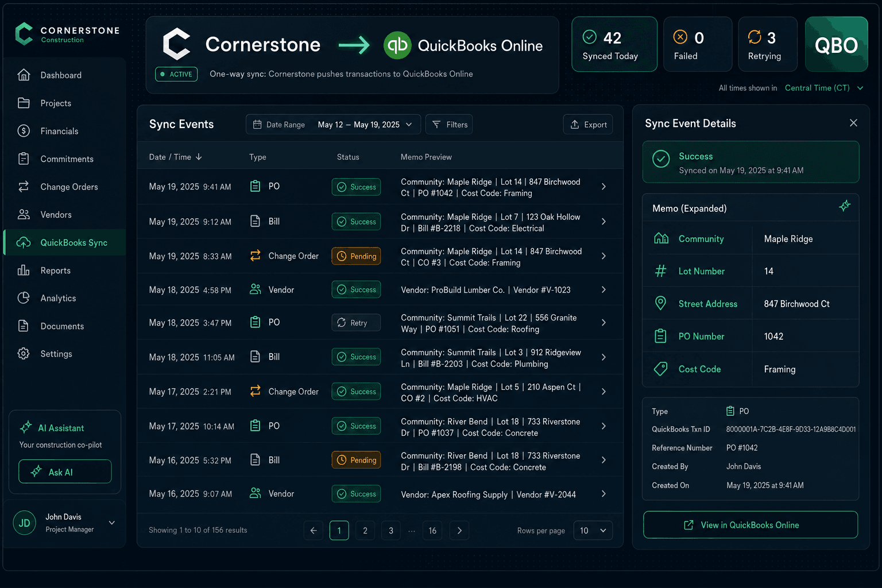Close the Sync Event Details panel
Screen dimensions: 882x588
click(x=853, y=123)
